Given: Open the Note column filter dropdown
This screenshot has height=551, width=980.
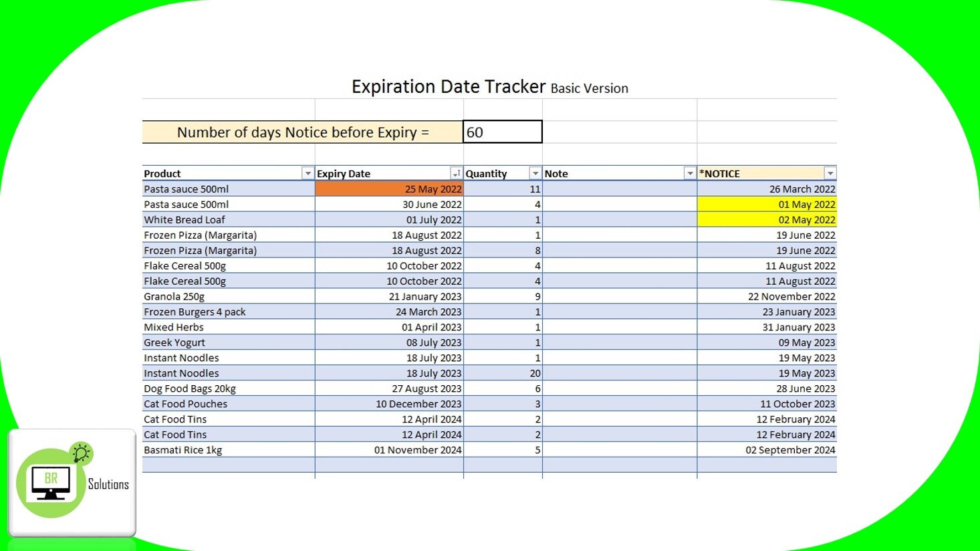Looking at the screenshot, I should 690,173.
